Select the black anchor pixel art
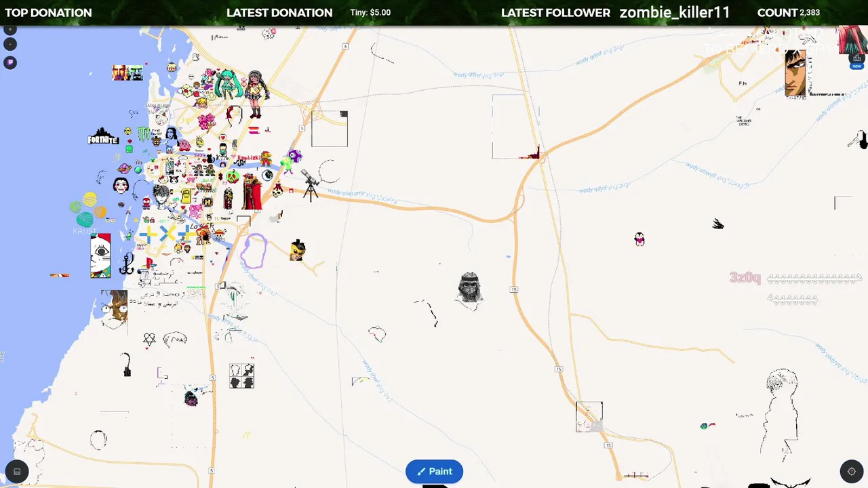 (126, 263)
